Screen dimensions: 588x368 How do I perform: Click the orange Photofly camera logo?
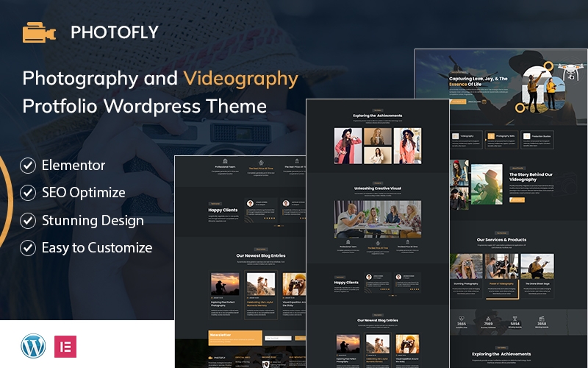pos(39,32)
